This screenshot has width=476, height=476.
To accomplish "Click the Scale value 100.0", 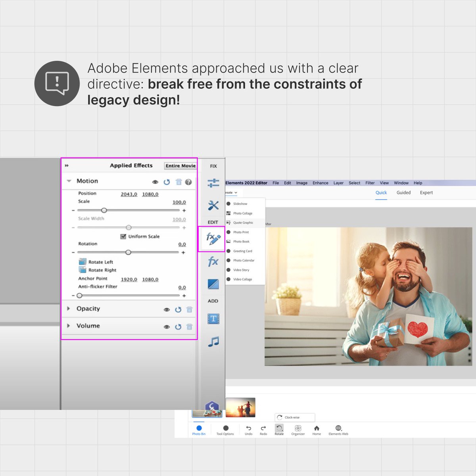I will tap(179, 202).
